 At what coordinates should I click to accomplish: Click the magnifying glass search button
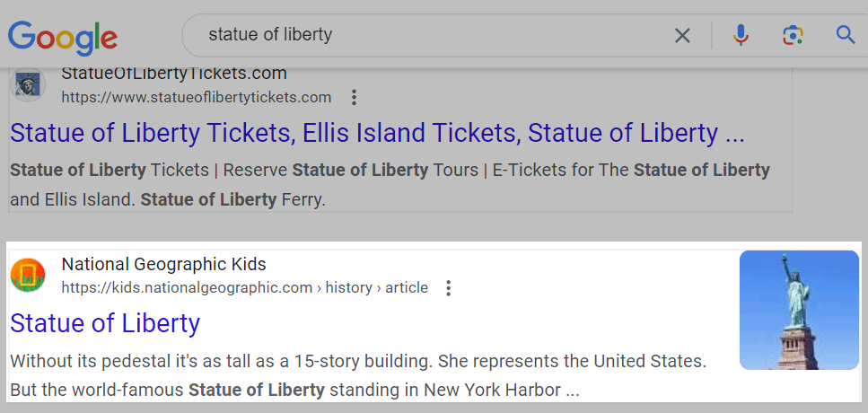coord(845,36)
